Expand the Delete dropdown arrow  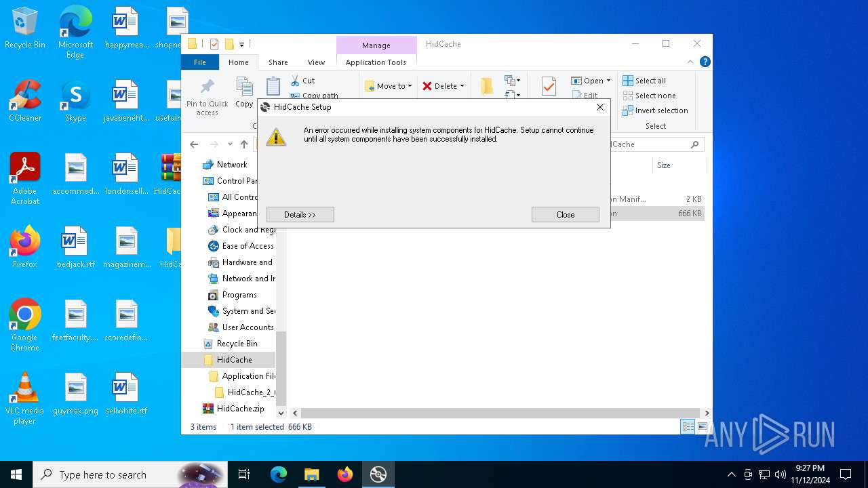point(462,86)
